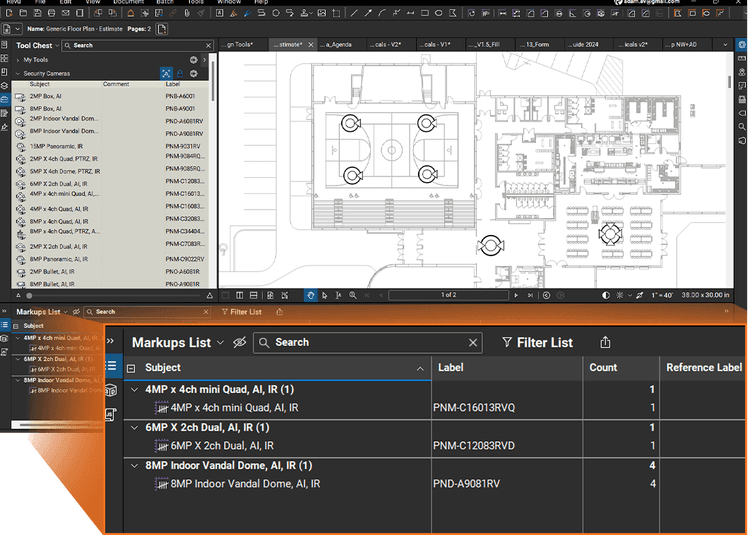Select the rectangle shape tool

[425, 13]
